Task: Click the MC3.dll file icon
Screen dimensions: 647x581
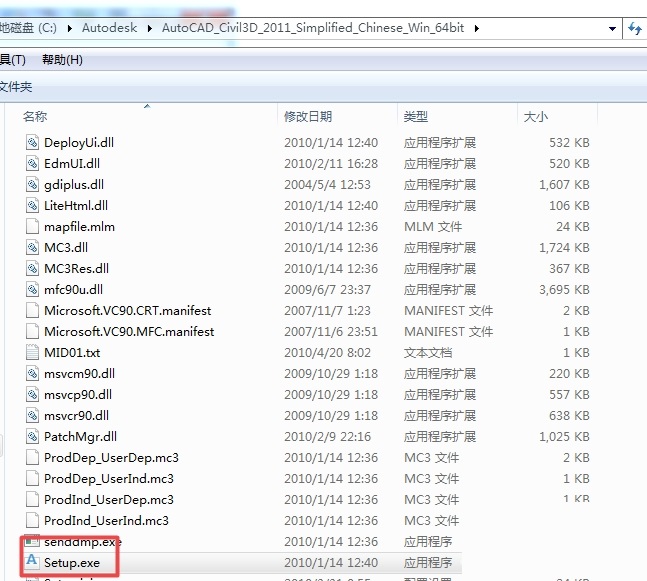Action: pyautogui.click(x=32, y=248)
